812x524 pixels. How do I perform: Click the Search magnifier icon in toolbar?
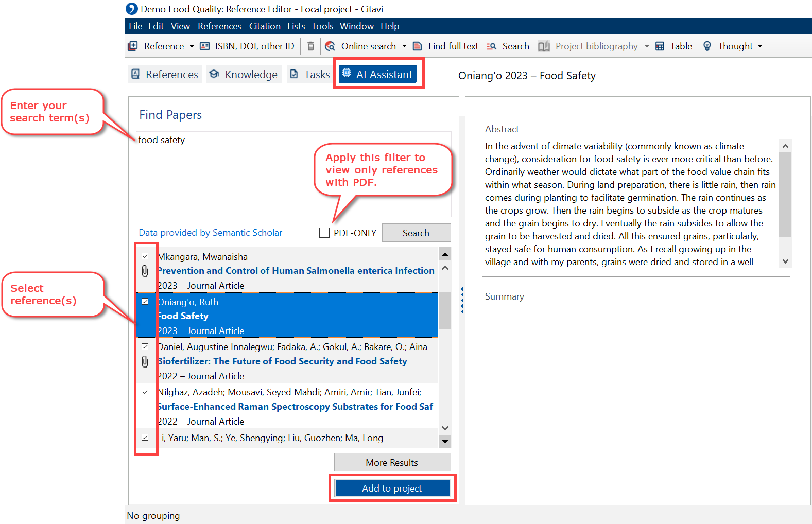coord(491,46)
